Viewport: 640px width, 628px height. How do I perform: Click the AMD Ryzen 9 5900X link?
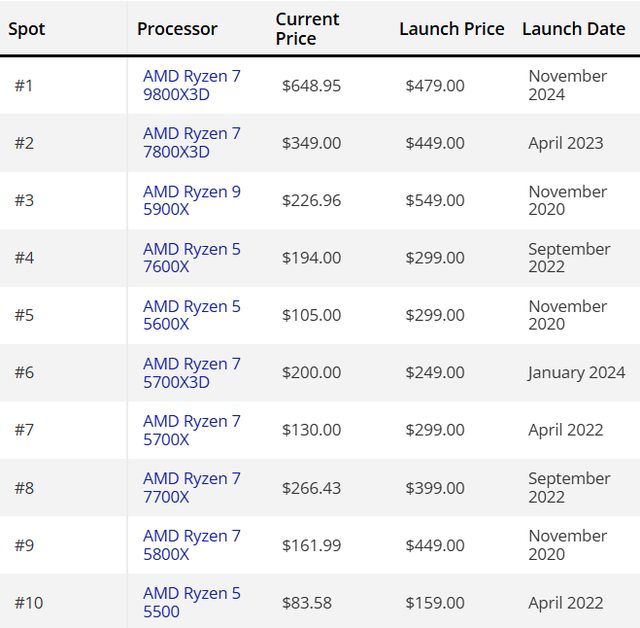point(191,200)
